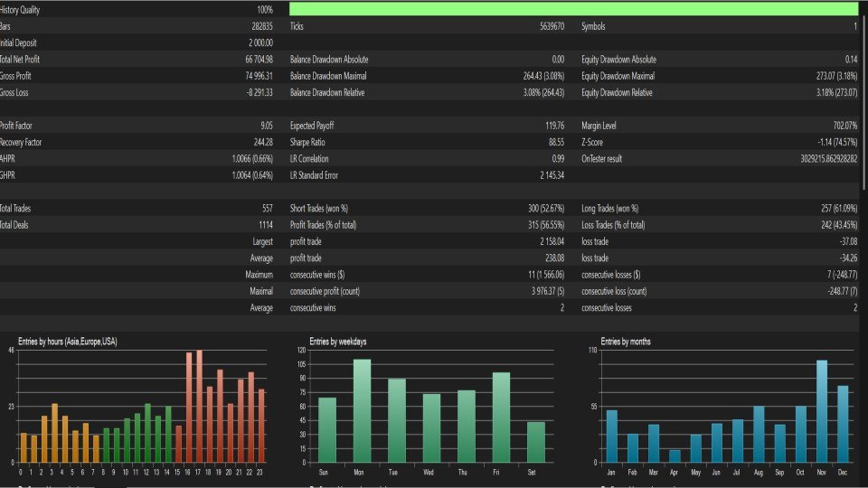Image resolution: width=868 pixels, height=488 pixels.
Task: Click the Profit Factor value 9.05
Action: [x=266, y=126]
